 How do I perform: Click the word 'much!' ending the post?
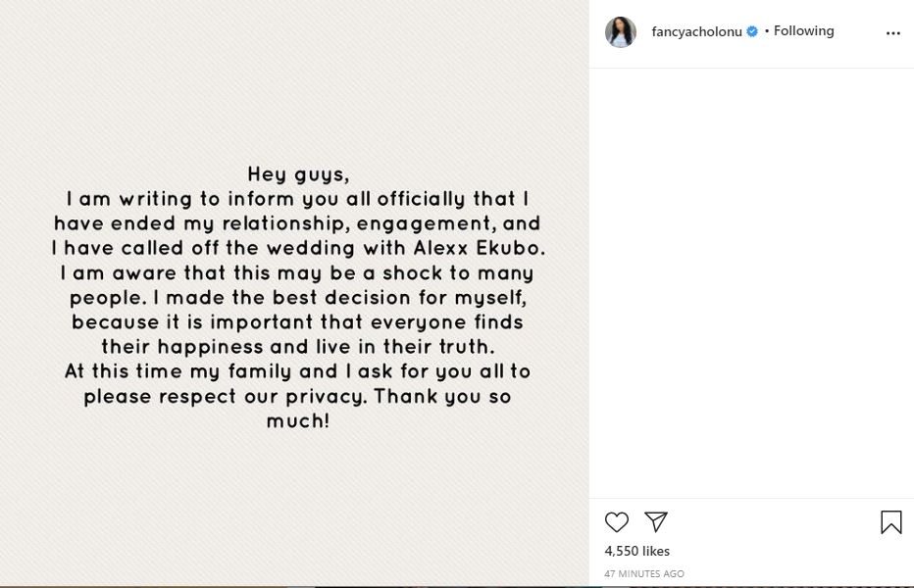(x=297, y=420)
